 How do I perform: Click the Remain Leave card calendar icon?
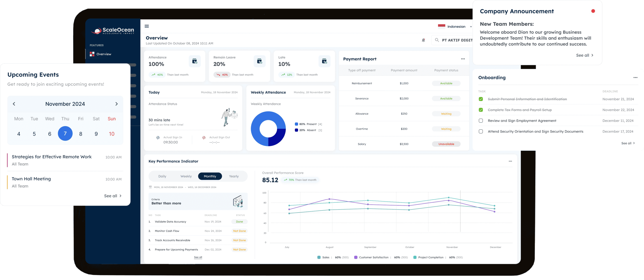point(259,61)
